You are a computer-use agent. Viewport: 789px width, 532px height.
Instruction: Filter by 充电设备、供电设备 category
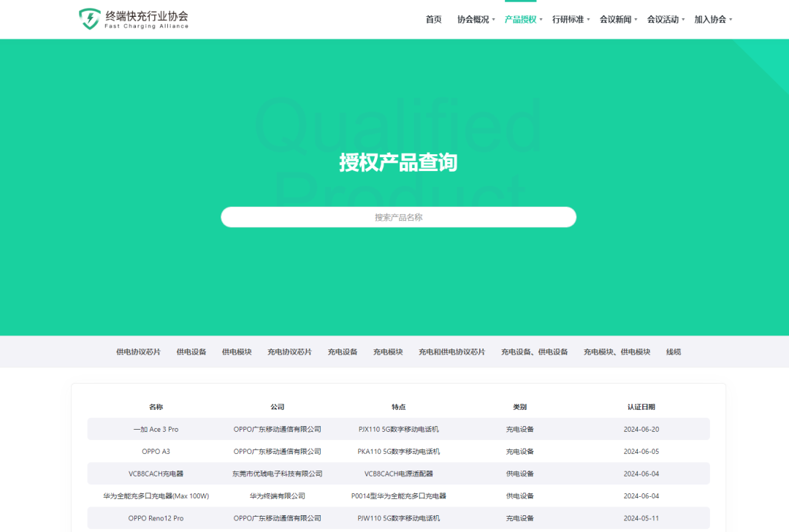534,351
